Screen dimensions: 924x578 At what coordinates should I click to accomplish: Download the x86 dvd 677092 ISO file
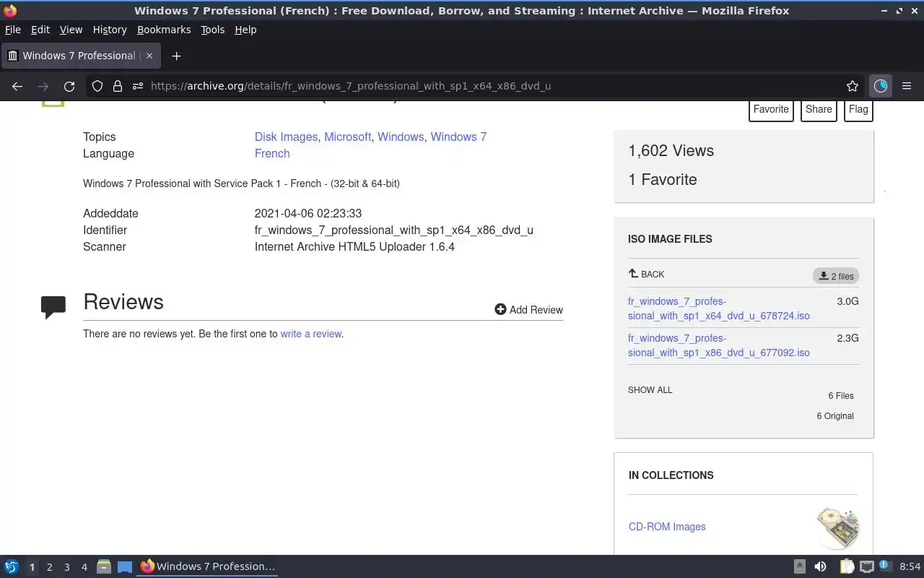pyautogui.click(x=719, y=345)
